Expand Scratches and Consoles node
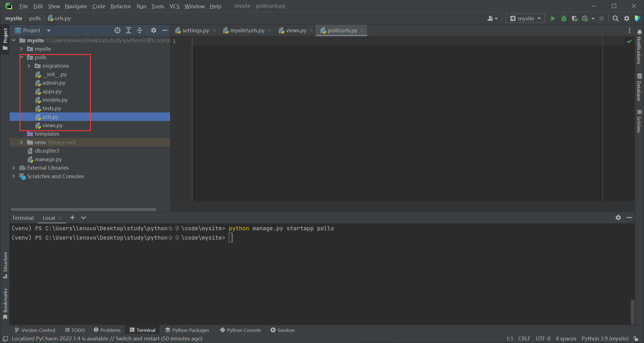This screenshot has height=343, width=644. (14, 176)
